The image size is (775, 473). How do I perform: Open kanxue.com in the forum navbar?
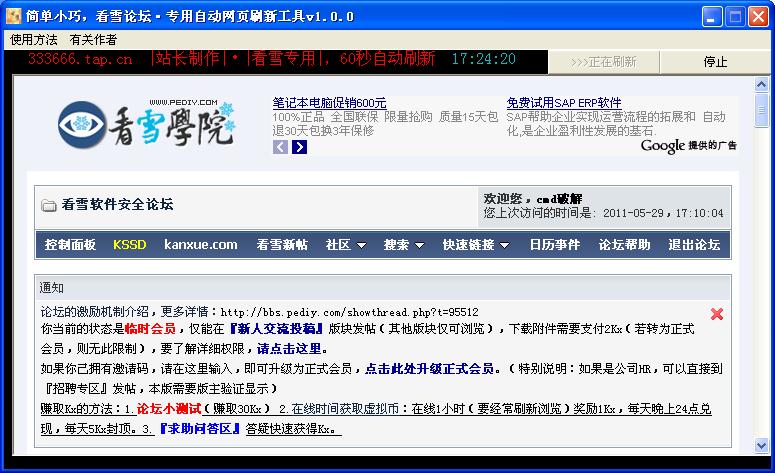(201, 245)
